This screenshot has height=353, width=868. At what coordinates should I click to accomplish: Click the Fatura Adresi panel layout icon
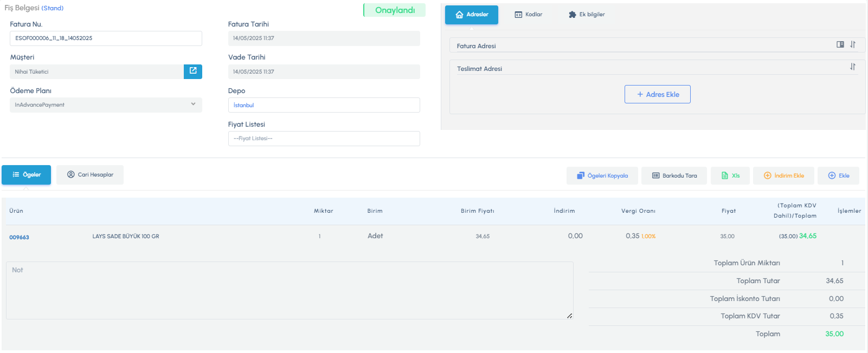coord(840,45)
